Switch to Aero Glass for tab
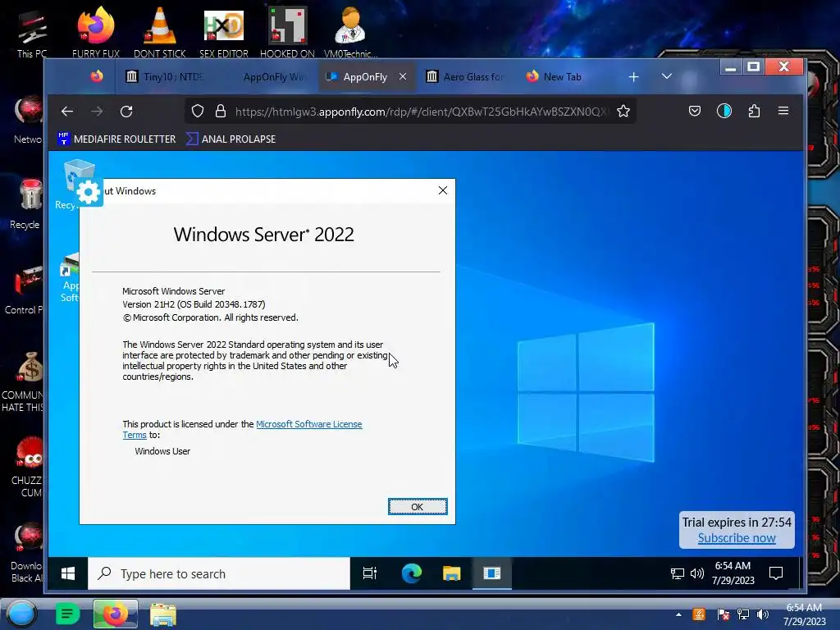This screenshot has height=630, width=840. pyautogui.click(x=465, y=76)
